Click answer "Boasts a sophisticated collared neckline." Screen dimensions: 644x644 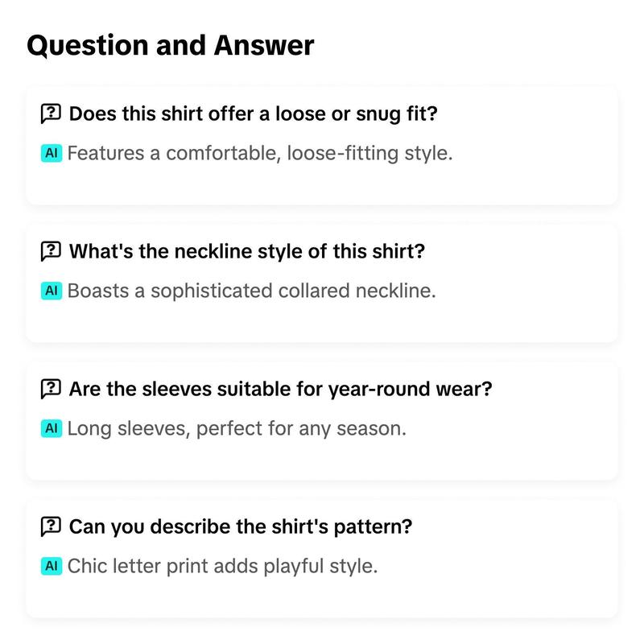pos(251,291)
